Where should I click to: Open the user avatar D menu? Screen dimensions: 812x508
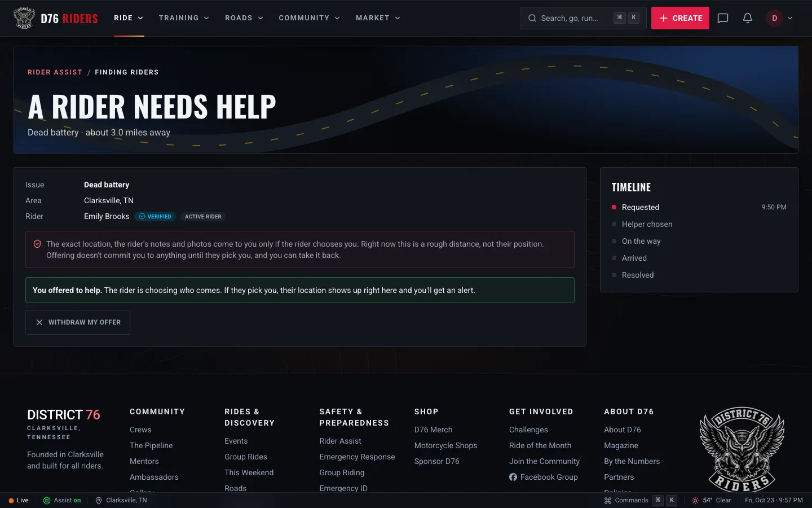779,18
